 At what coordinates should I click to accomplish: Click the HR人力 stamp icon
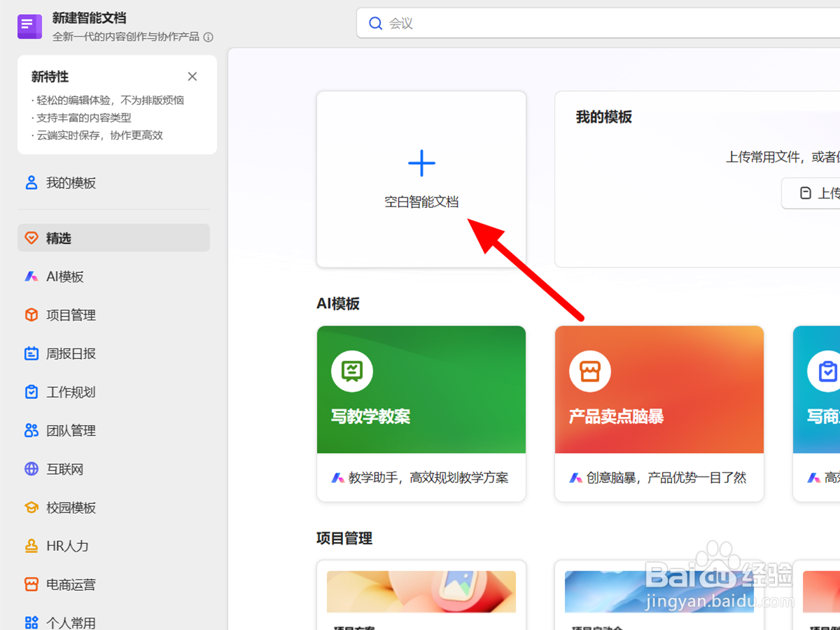click(31, 546)
